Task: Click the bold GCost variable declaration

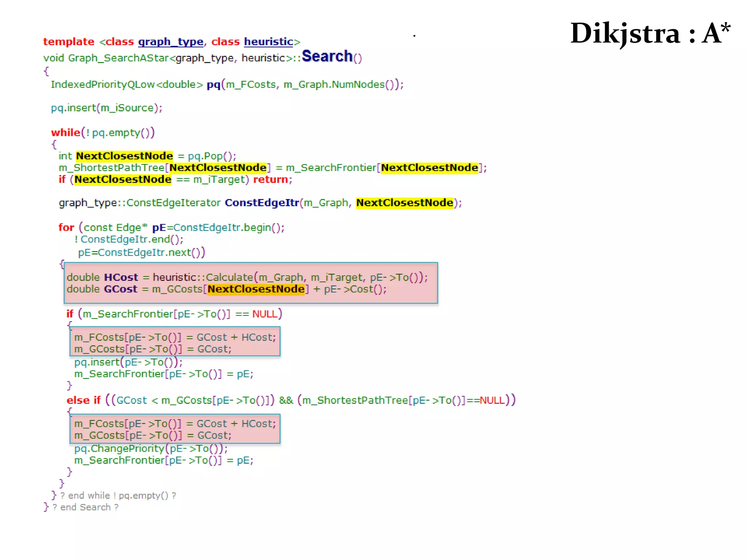Action: point(120,289)
